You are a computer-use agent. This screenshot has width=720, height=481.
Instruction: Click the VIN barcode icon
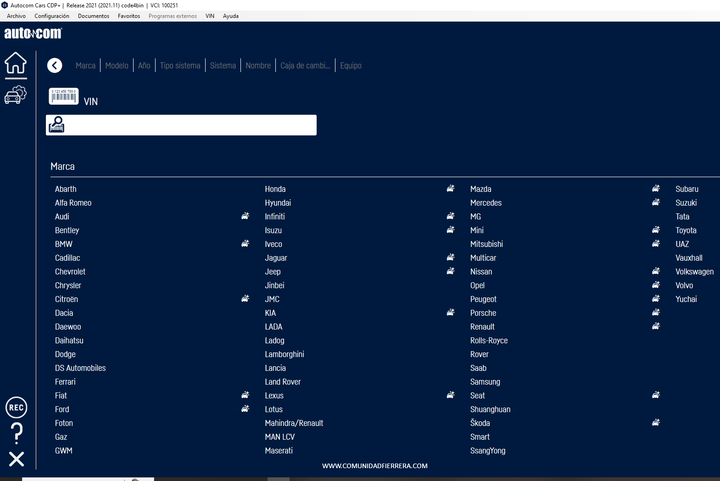(x=64, y=98)
